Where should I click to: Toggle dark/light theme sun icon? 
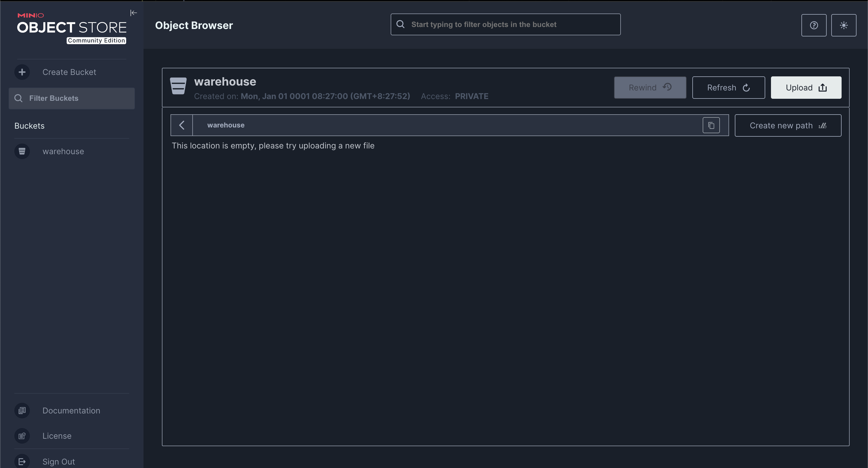coord(843,25)
